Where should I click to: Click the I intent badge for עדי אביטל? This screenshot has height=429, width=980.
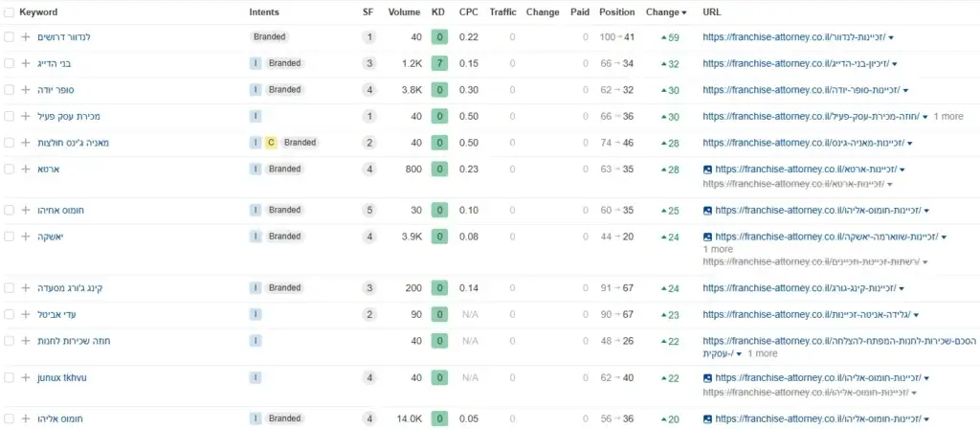pyautogui.click(x=256, y=314)
